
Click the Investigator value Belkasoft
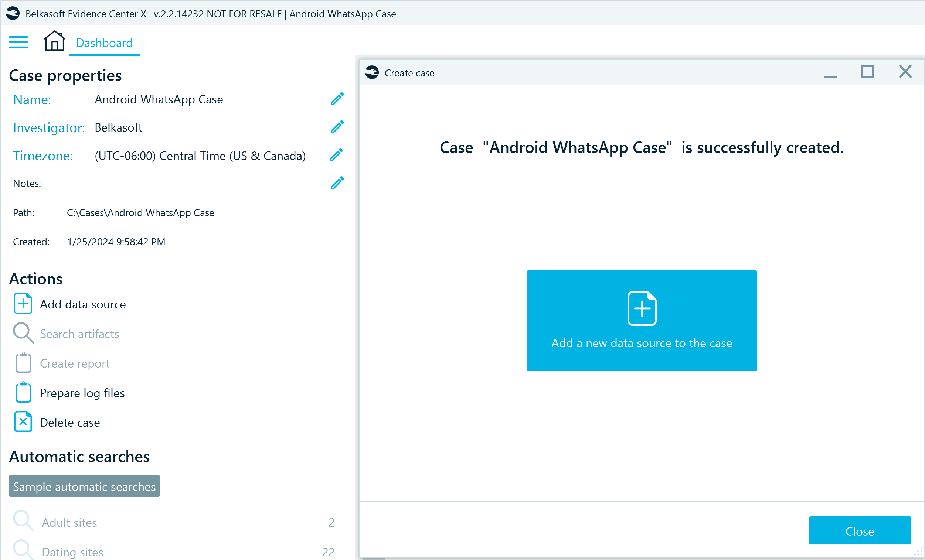[118, 127]
